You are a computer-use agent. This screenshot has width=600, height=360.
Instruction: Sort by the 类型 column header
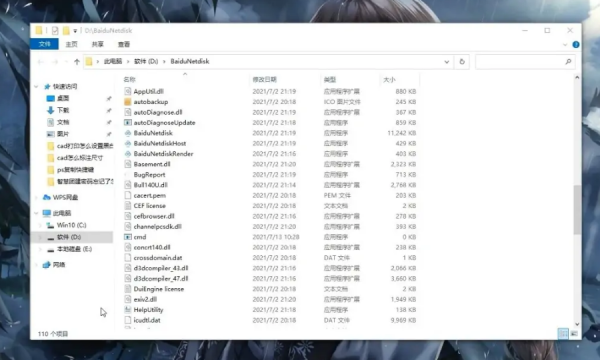tap(329, 80)
